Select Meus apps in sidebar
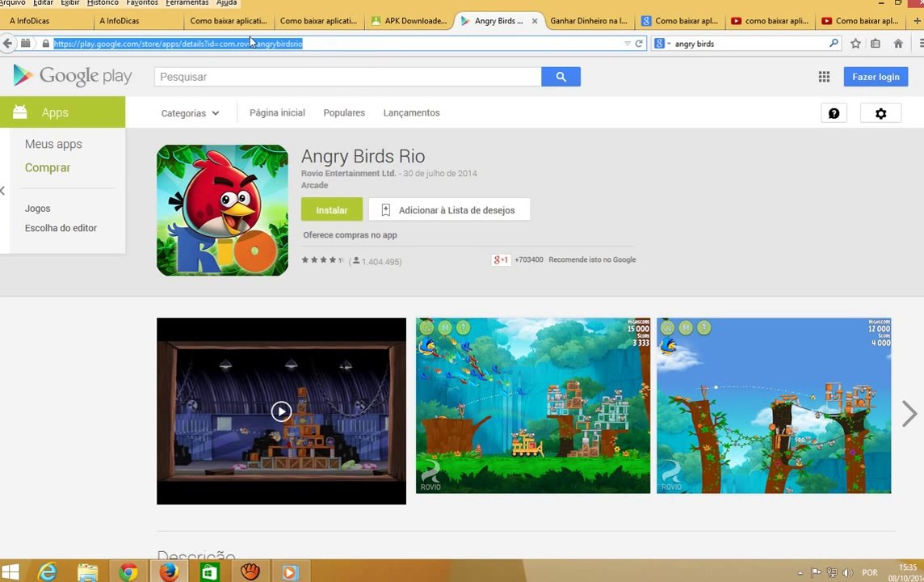Image resolution: width=924 pixels, height=582 pixels. (53, 144)
